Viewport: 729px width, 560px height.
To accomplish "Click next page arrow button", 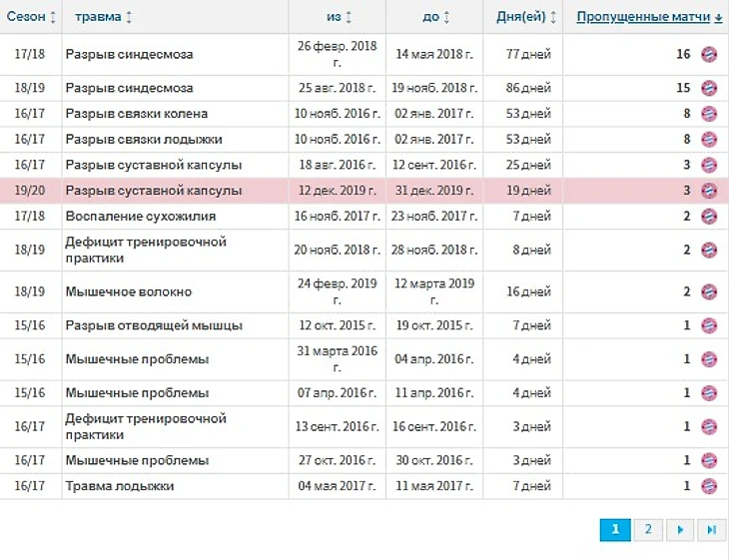I will point(679,530).
